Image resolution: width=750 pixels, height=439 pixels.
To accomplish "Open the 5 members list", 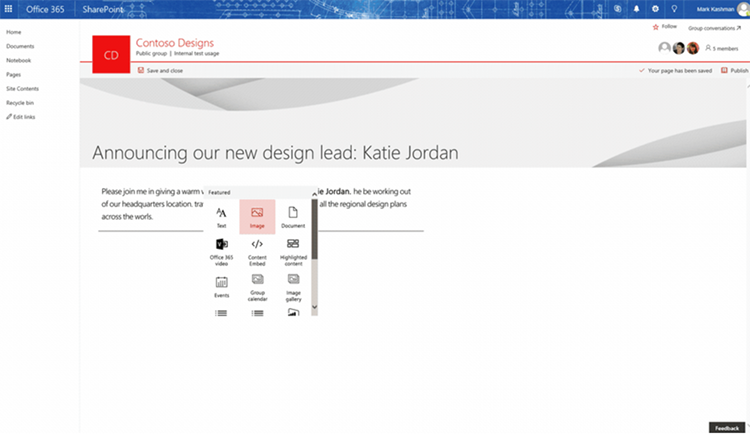I will (722, 48).
